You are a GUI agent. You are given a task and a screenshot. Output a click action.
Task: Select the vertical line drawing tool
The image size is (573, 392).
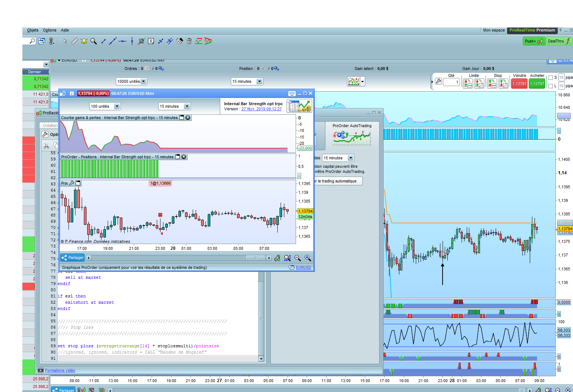pyautogui.click(x=132, y=41)
